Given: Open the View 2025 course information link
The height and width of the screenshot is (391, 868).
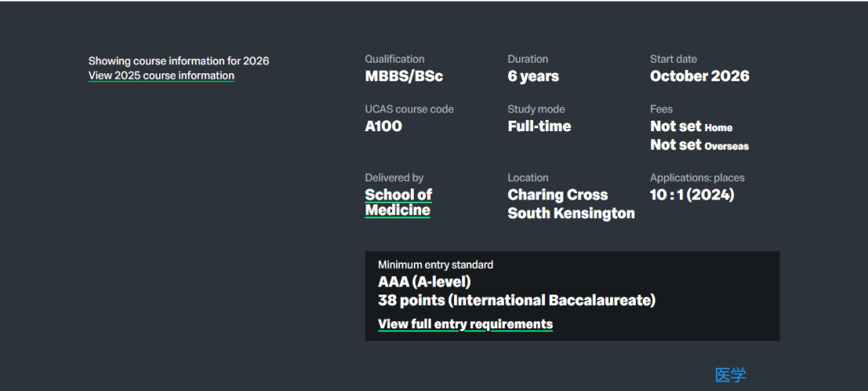Looking at the screenshot, I should (x=161, y=76).
